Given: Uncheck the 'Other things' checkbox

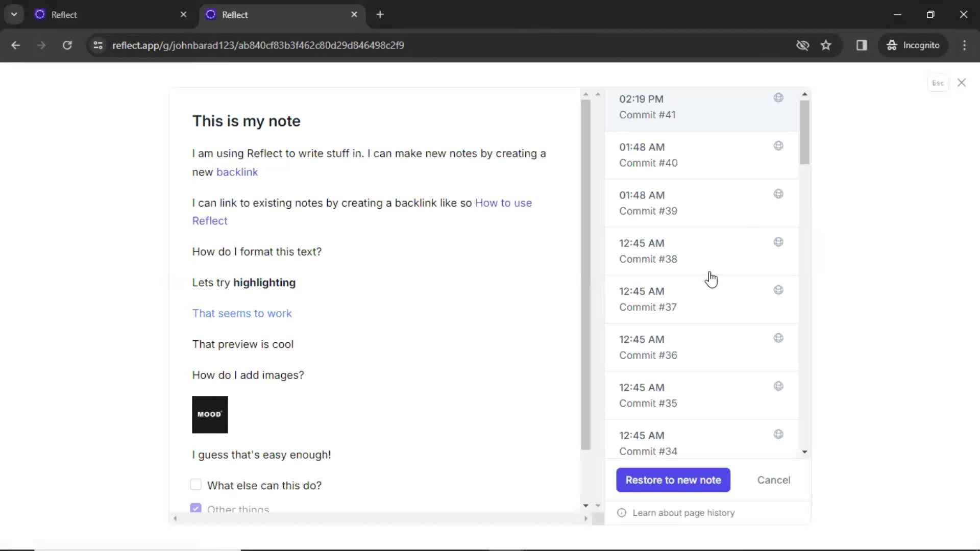Looking at the screenshot, I should coord(196,508).
